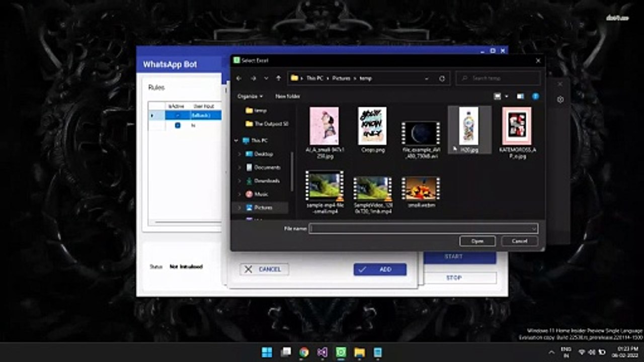
Task: Expand Music tree node
Action: point(239,194)
